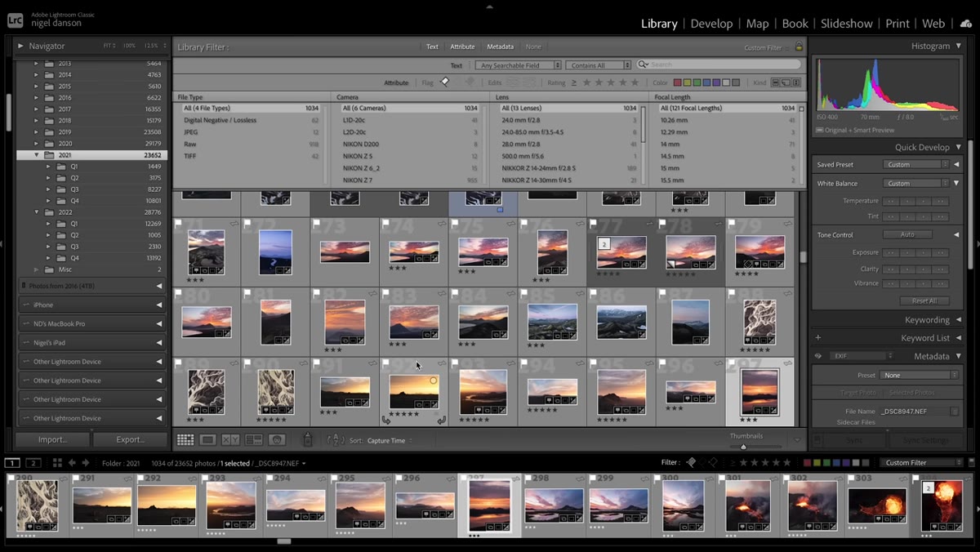
Task: Toggle flagged filter in the Attribute row
Action: pyautogui.click(x=445, y=82)
